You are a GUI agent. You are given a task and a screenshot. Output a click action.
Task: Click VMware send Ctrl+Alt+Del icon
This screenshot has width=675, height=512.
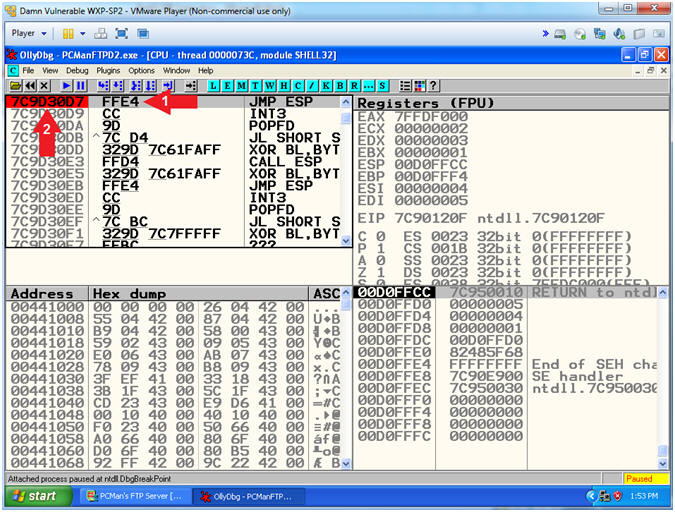pos(101,34)
